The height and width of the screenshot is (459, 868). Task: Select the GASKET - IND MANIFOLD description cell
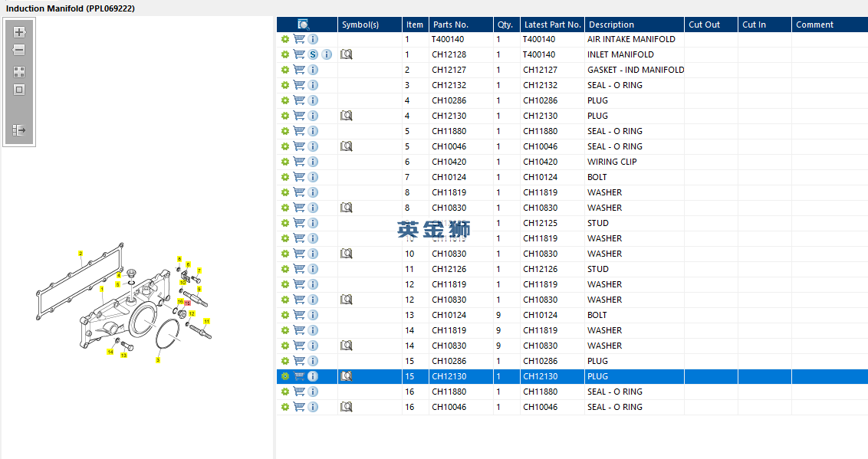tap(634, 70)
